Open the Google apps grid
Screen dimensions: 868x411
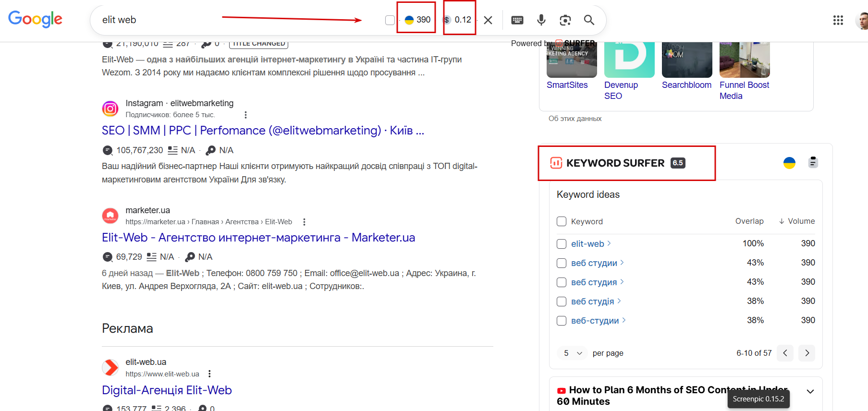[838, 20]
